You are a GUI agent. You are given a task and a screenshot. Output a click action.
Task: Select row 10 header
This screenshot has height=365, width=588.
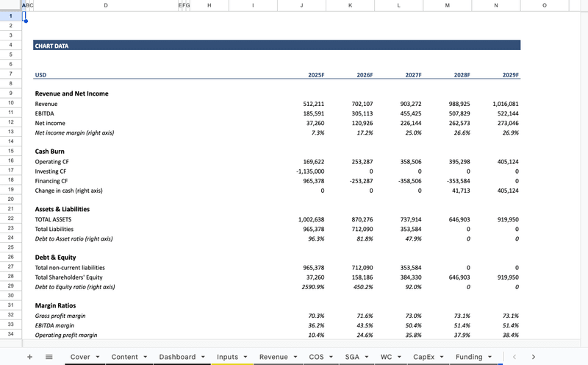click(x=10, y=104)
